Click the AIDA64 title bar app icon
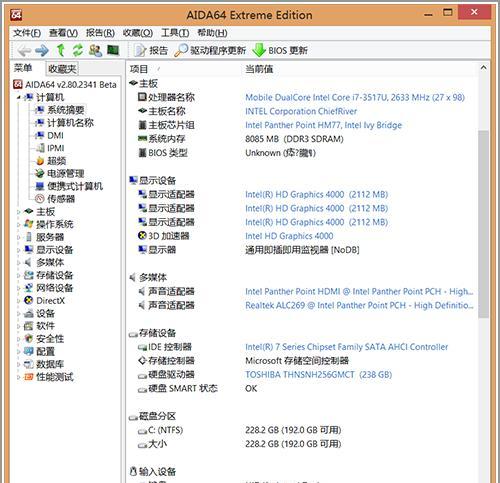This screenshot has height=483, width=500. (x=16, y=15)
